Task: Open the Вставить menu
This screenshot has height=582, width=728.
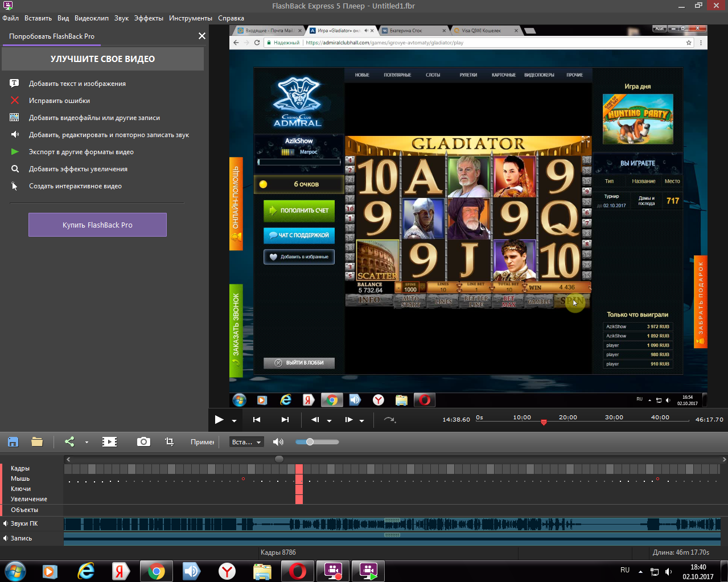Action: [x=38, y=18]
